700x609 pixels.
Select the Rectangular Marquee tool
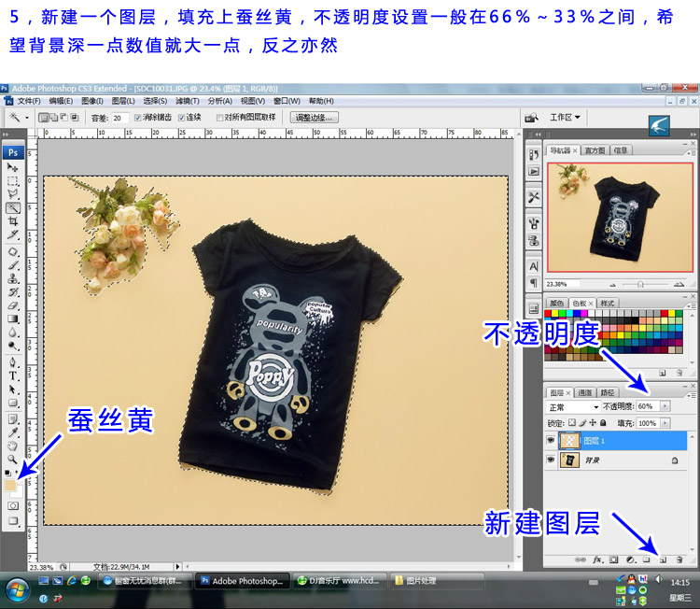point(12,181)
